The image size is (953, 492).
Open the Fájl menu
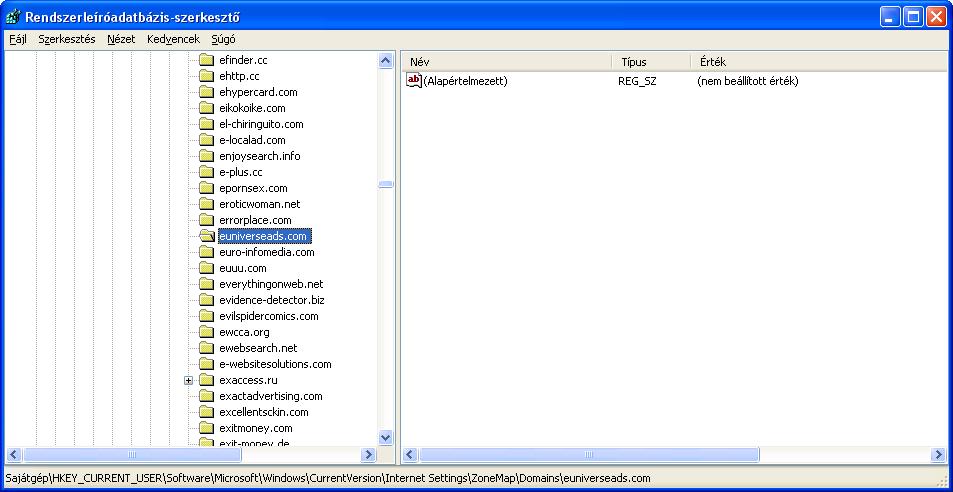pyautogui.click(x=18, y=39)
